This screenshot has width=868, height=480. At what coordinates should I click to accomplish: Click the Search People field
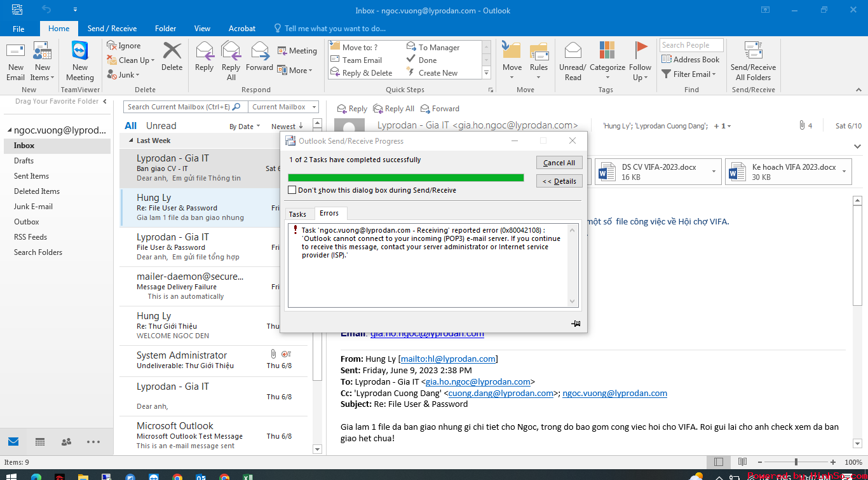pos(691,45)
